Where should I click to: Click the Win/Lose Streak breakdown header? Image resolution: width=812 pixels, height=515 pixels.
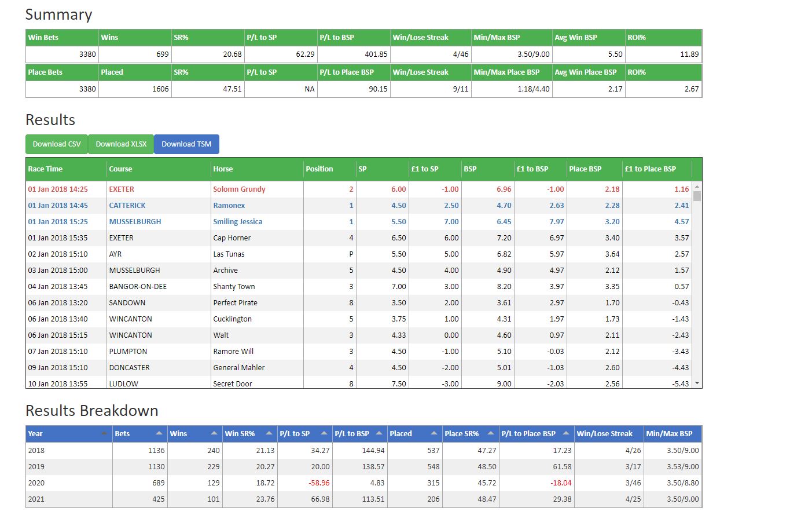(x=605, y=434)
